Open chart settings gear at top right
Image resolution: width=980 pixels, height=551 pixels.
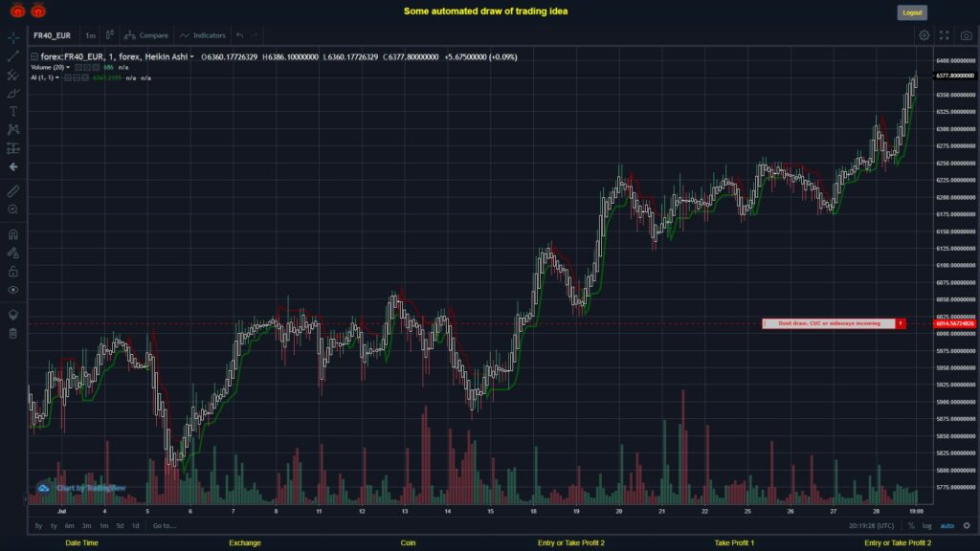click(924, 35)
